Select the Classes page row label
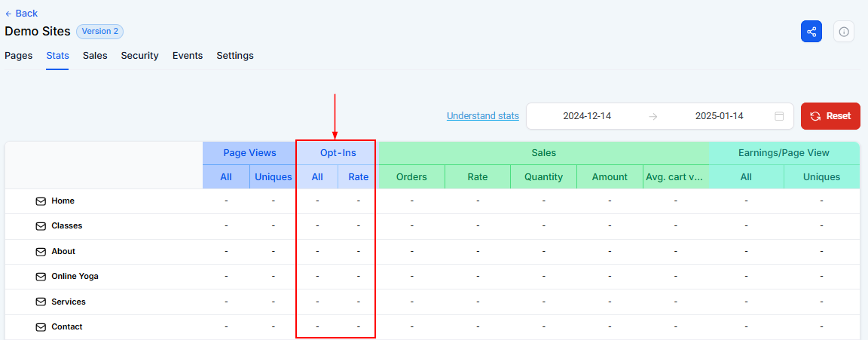Viewport: 868px width, 340px height. (67, 226)
